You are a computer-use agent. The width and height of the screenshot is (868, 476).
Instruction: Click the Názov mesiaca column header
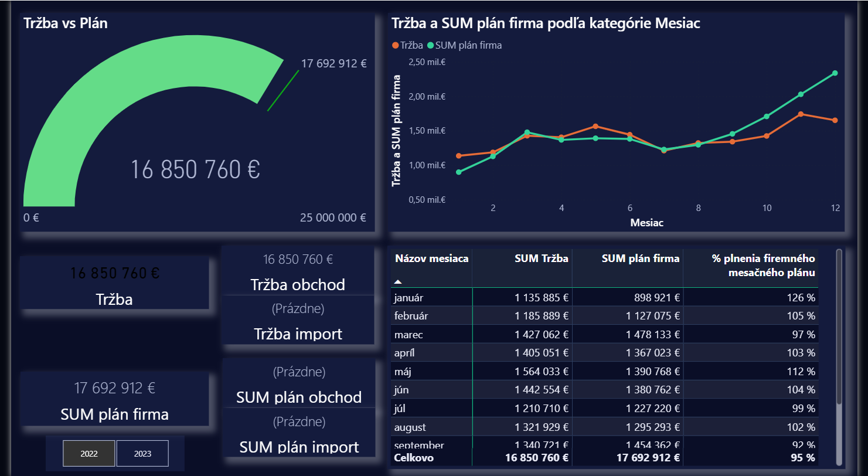tap(432, 259)
